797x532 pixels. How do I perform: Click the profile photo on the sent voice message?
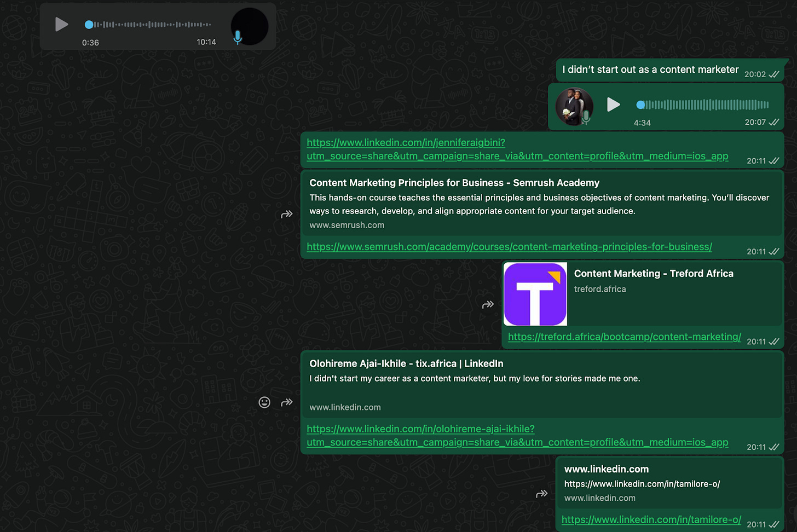coord(574,106)
